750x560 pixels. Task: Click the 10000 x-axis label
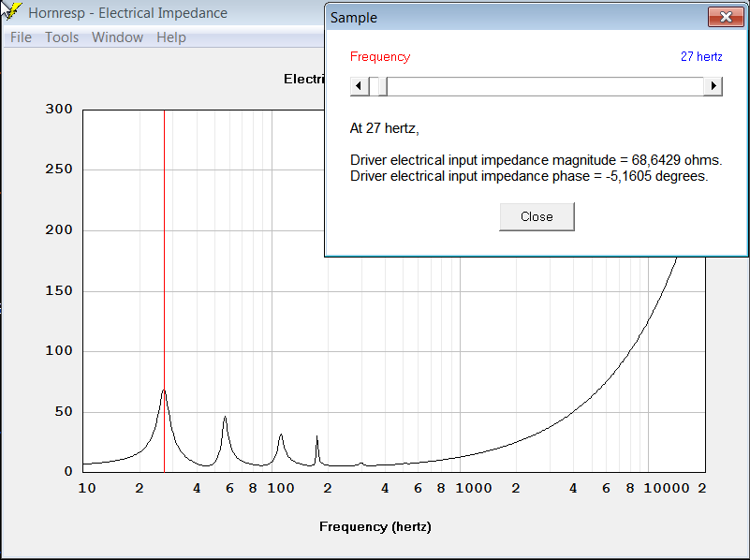(667, 488)
